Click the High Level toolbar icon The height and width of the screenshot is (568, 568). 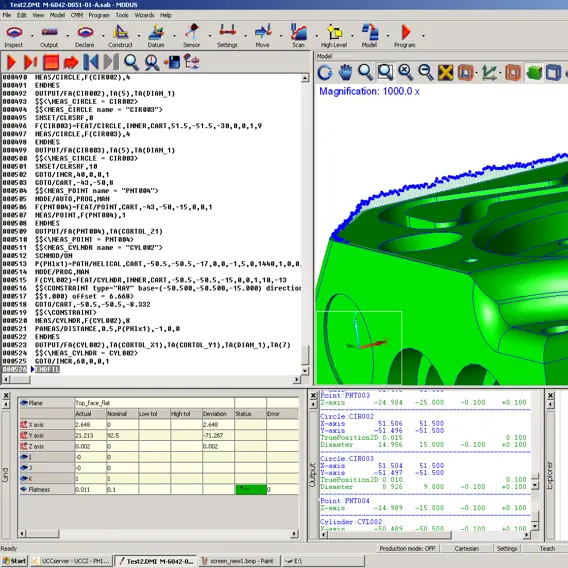pos(334,32)
